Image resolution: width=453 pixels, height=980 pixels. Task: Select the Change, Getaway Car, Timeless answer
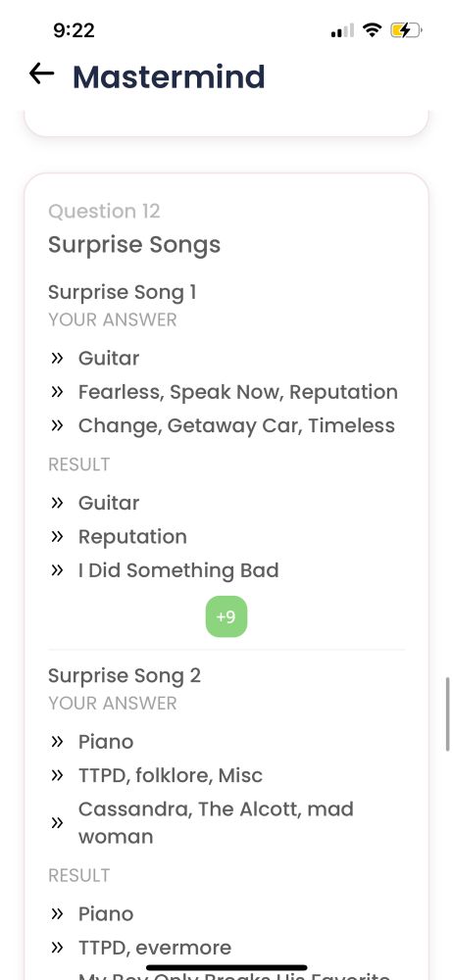(236, 425)
